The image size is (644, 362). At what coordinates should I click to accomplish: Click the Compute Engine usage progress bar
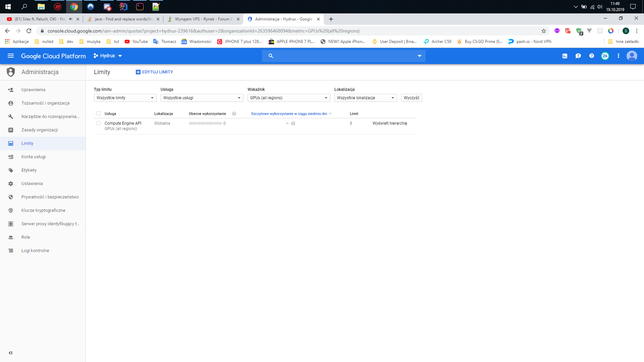point(205,123)
